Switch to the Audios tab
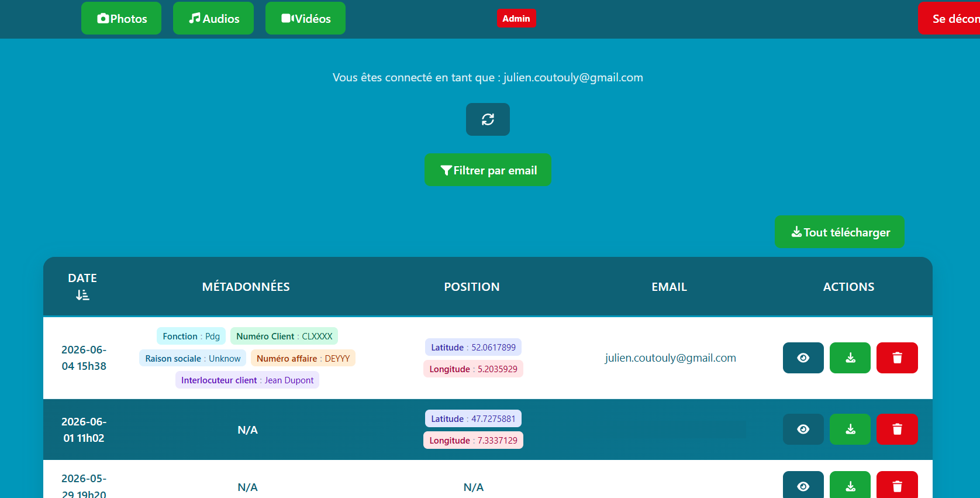This screenshot has height=498, width=980. [x=213, y=18]
